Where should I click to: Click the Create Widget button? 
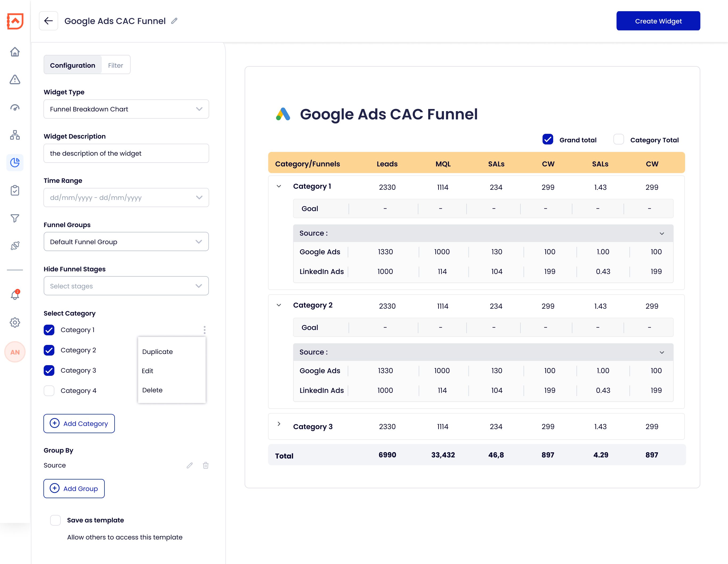pos(658,21)
